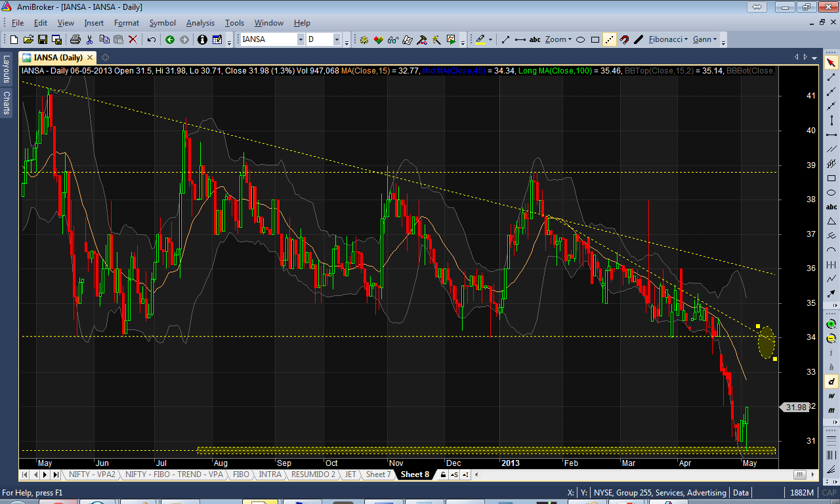The height and width of the screenshot is (504, 840).
Task: Open the Gann tools dropdown
Action: tap(705, 39)
